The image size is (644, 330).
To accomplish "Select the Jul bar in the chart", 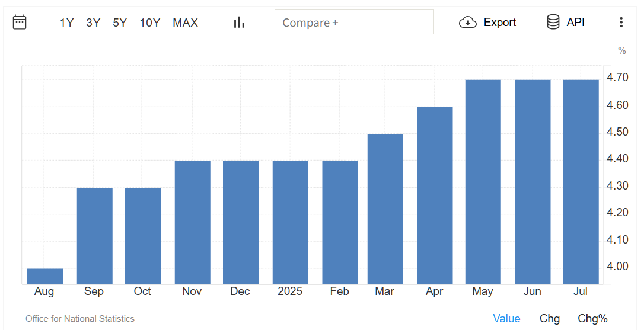I will pyautogui.click(x=581, y=182).
